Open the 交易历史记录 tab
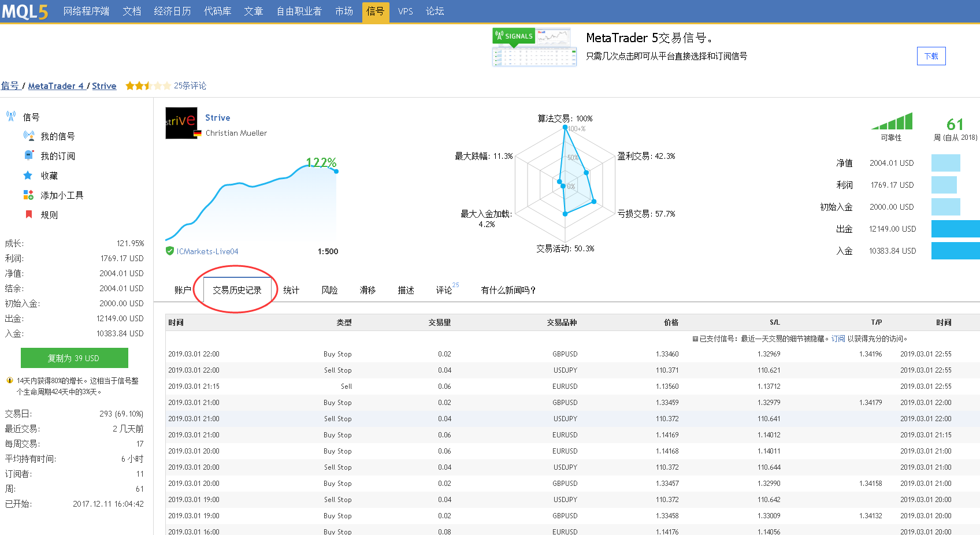980x535 pixels. click(237, 290)
